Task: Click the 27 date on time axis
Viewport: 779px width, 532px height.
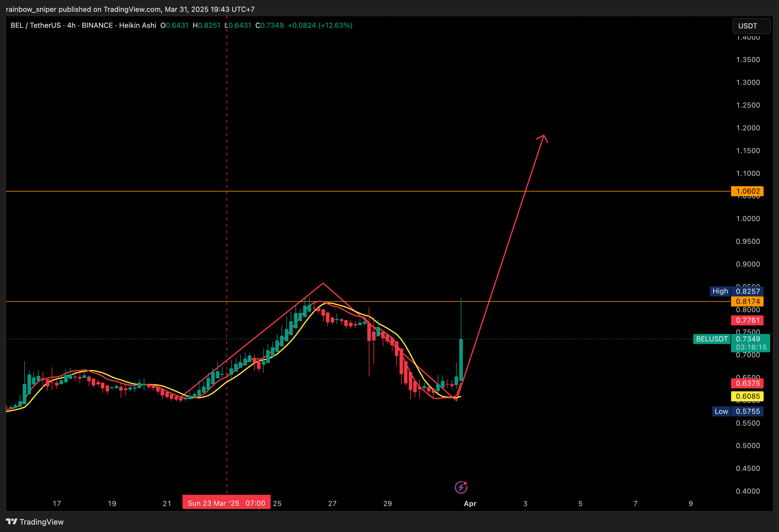Action: [x=332, y=504]
